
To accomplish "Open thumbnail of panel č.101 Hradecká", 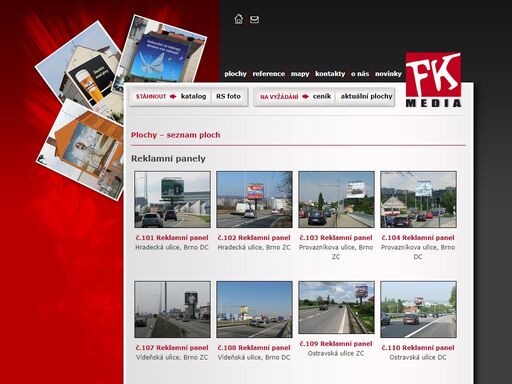I will point(172,199).
